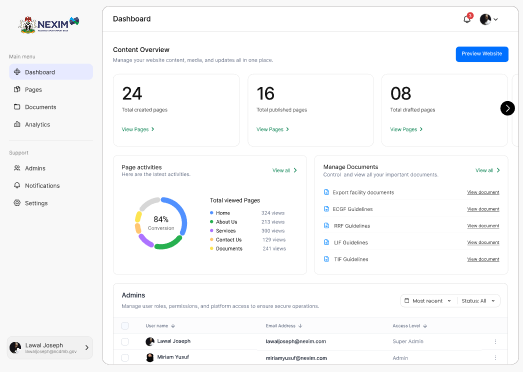Click the Settings gear icon in sidebar
524x372 pixels.
pyautogui.click(x=17, y=203)
